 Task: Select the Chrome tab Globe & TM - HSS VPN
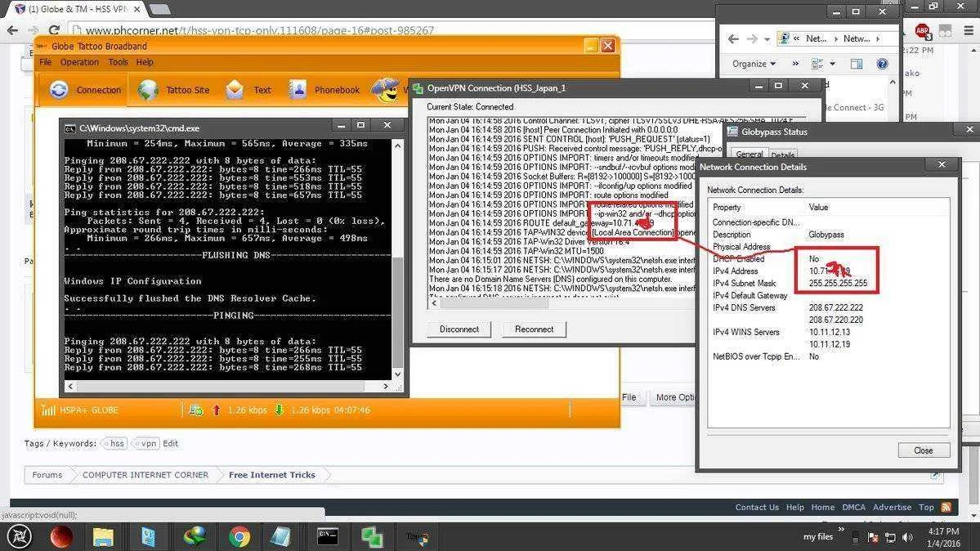(78, 9)
